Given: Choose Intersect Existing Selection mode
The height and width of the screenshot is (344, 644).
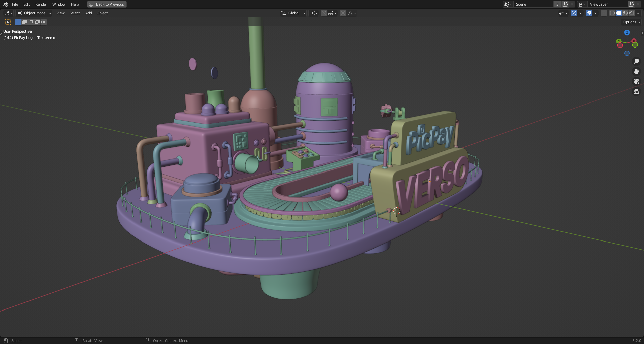Looking at the screenshot, I should tap(44, 22).
